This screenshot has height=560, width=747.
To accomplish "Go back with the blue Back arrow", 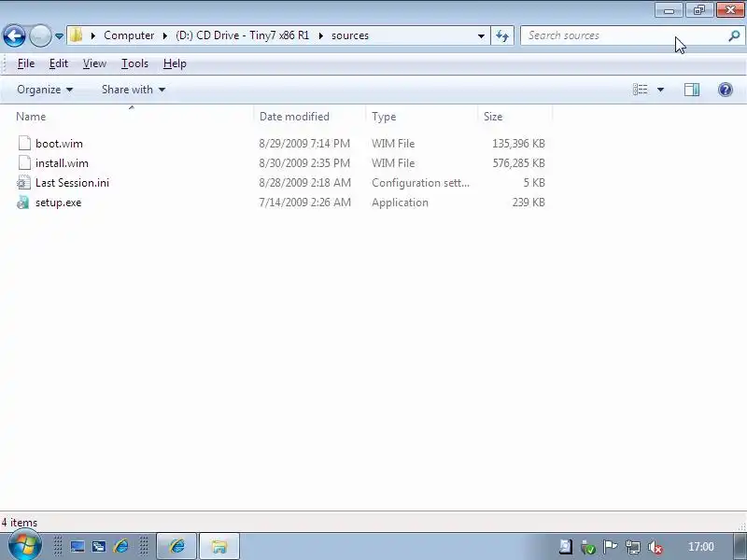I will [x=14, y=35].
